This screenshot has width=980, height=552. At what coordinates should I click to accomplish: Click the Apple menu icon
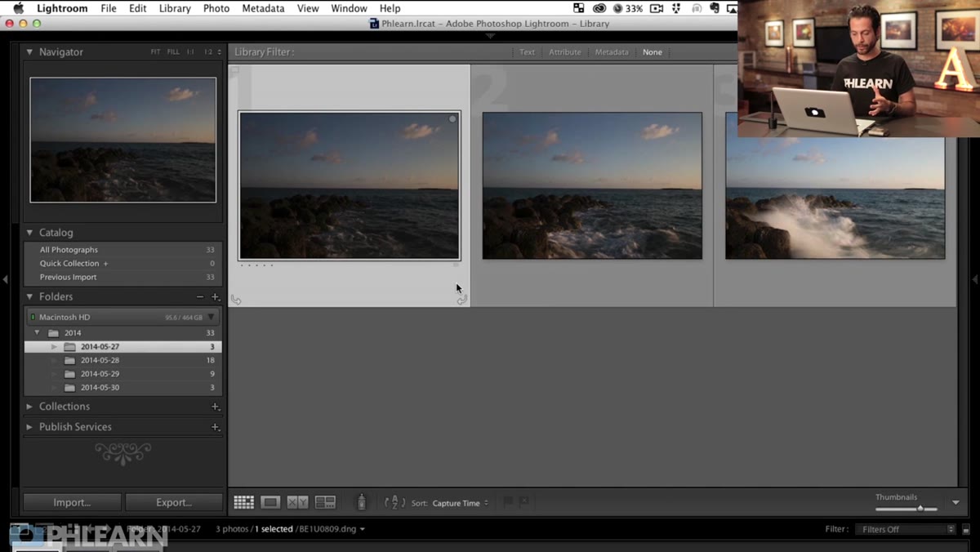coord(18,8)
